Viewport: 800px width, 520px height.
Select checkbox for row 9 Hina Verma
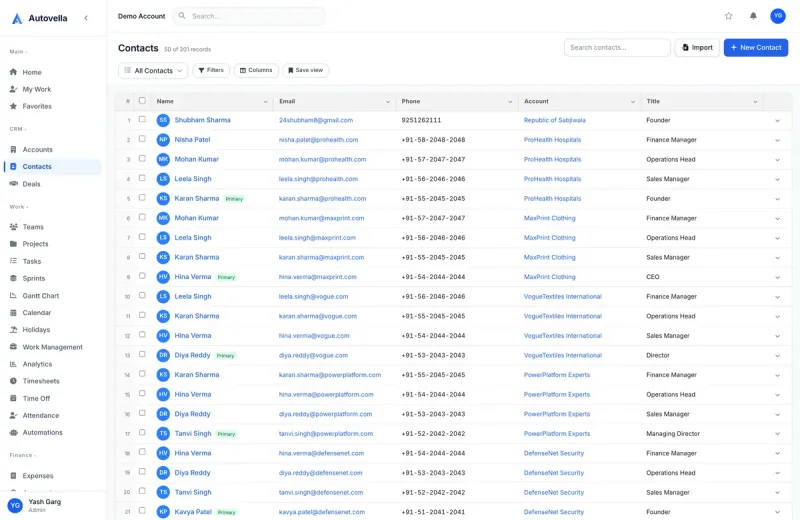click(142, 276)
